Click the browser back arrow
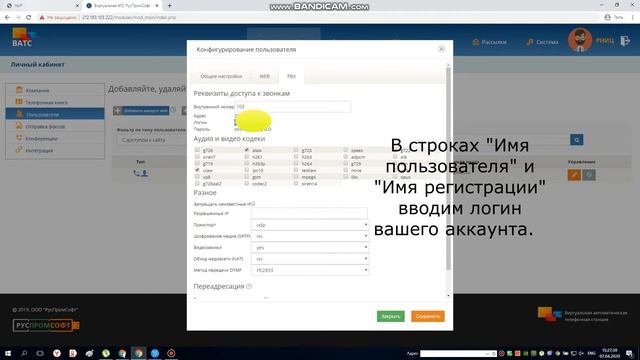The image size is (640, 360). click(7, 18)
